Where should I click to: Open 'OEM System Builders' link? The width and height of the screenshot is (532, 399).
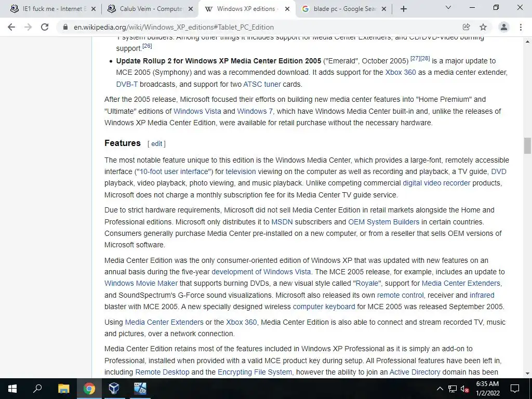pyautogui.click(x=384, y=222)
